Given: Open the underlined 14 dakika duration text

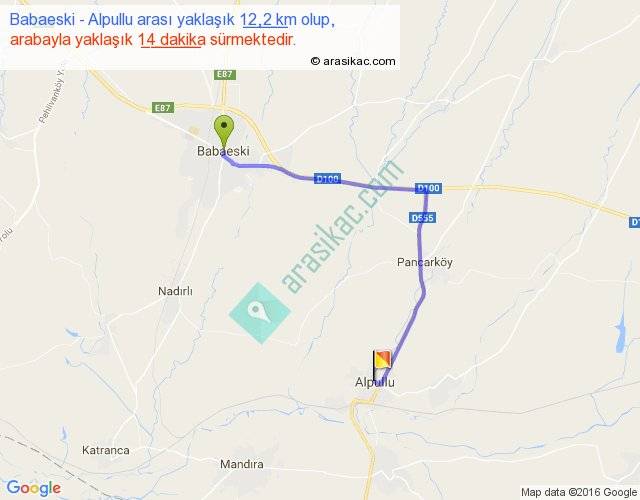Looking at the screenshot, I should click(171, 40).
